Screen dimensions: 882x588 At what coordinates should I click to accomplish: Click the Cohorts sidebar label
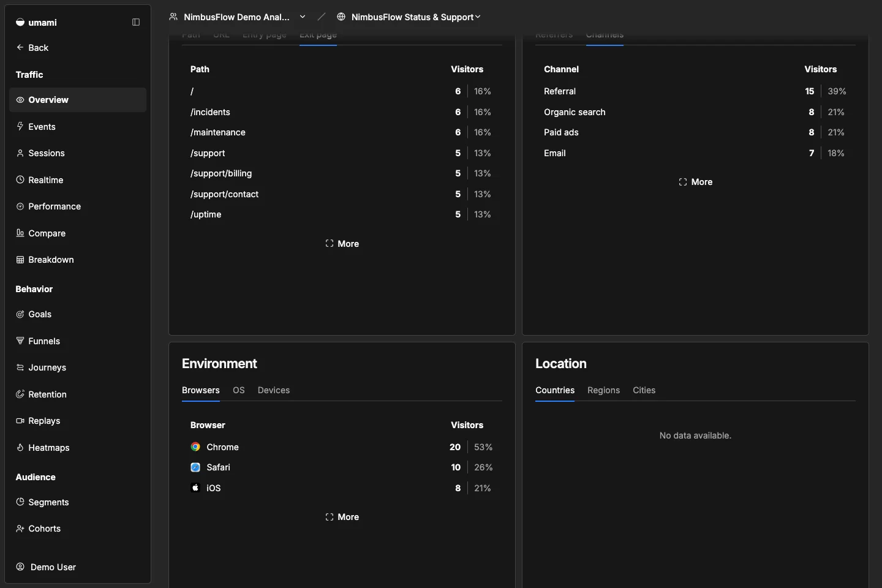45,529
